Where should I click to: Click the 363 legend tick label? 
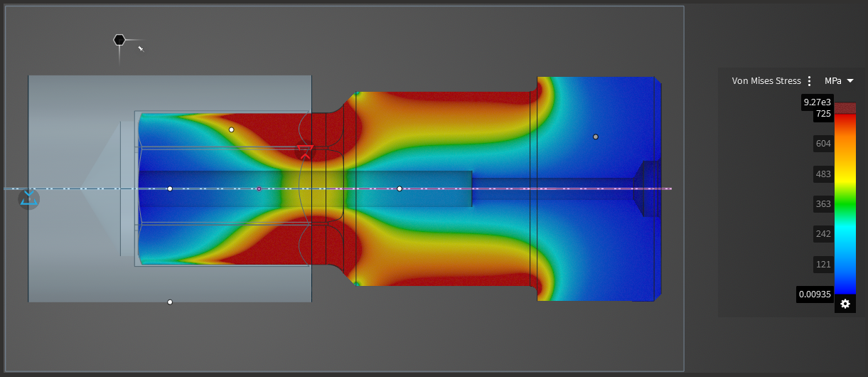pos(823,204)
